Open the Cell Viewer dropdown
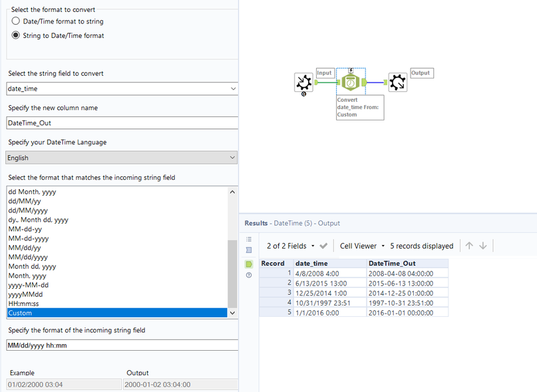Screen dimensions: 537x392 (x=362, y=246)
